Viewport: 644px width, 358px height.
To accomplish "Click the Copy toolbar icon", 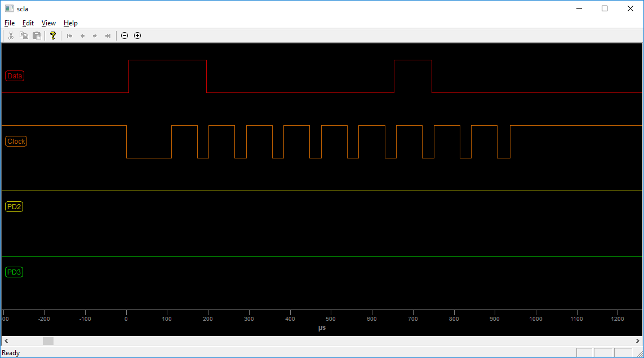I will click(x=24, y=36).
